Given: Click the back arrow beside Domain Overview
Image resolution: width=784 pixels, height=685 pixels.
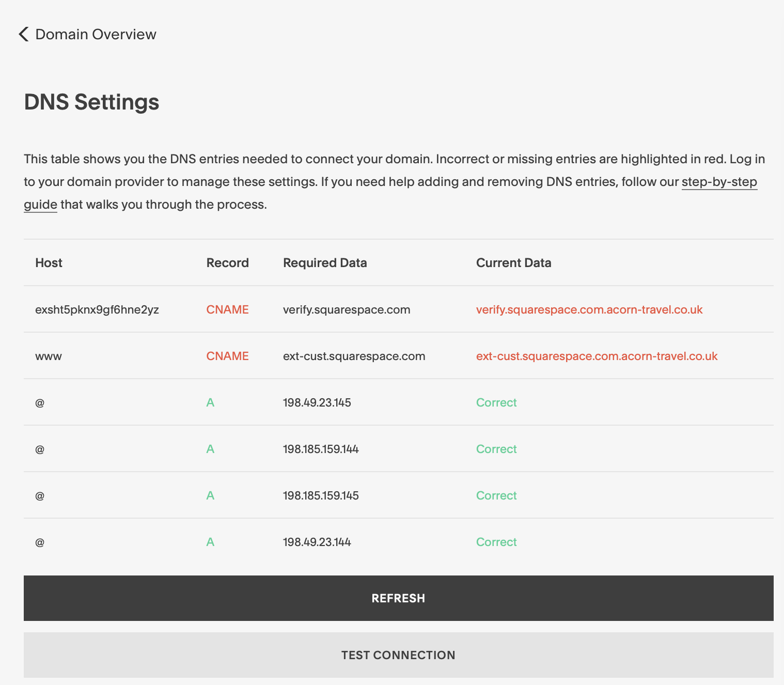Looking at the screenshot, I should (23, 34).
